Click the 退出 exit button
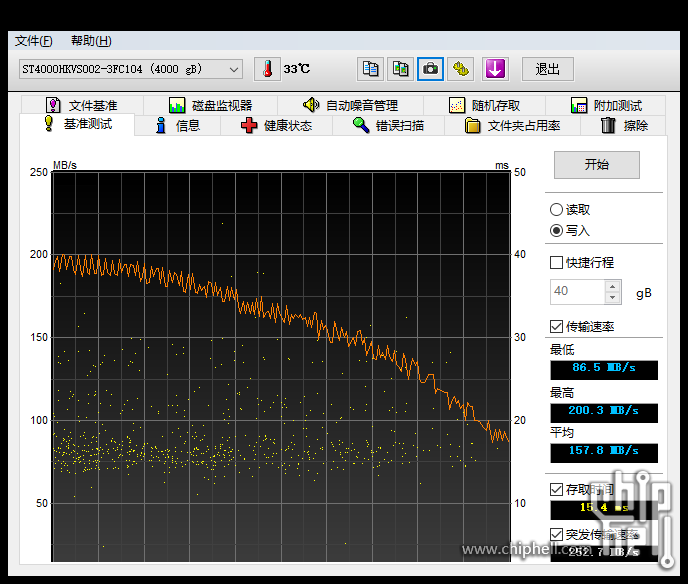 (x=548, y=69)
